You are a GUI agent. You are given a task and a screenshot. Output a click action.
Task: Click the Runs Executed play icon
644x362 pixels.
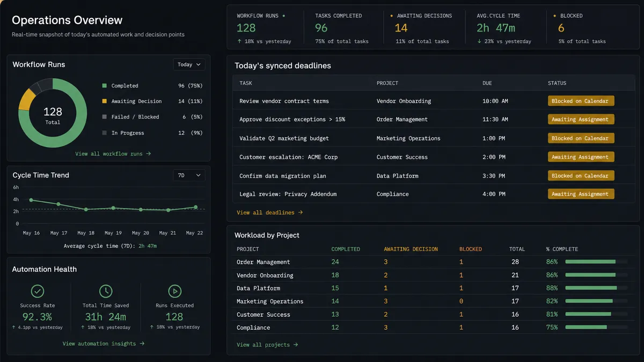click(174, 291)
